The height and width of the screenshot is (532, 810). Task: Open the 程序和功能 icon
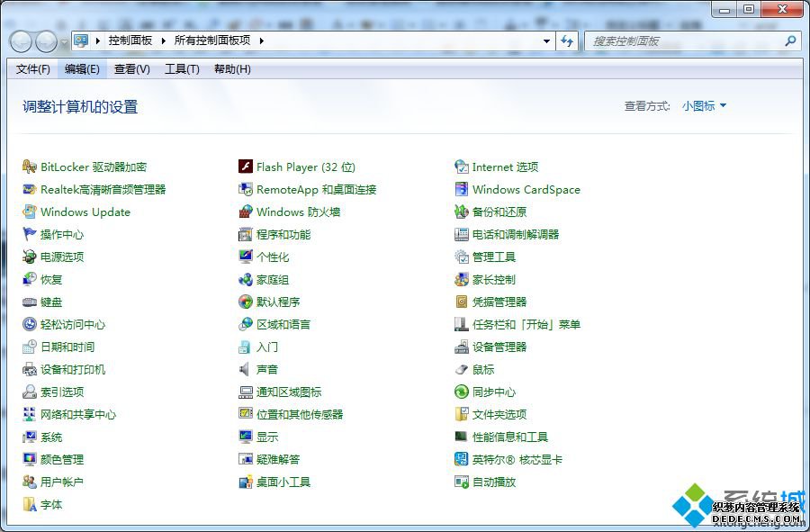tap(246, 234)
